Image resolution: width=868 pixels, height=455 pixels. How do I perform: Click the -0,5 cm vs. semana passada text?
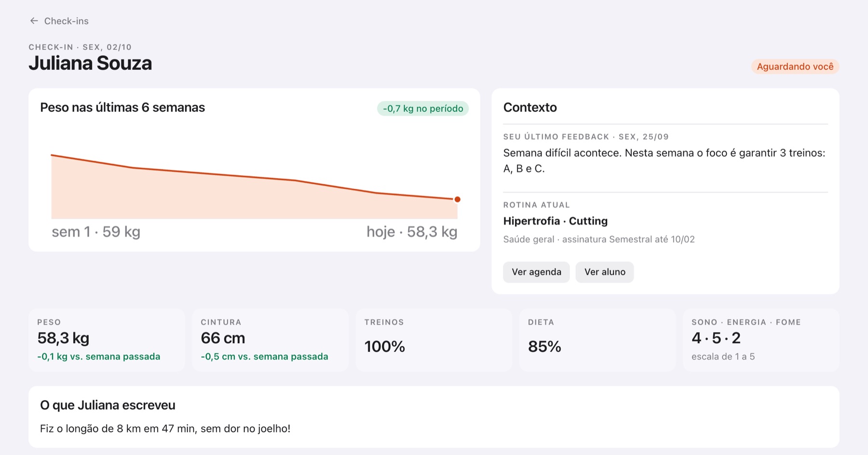tap(264, 357)
